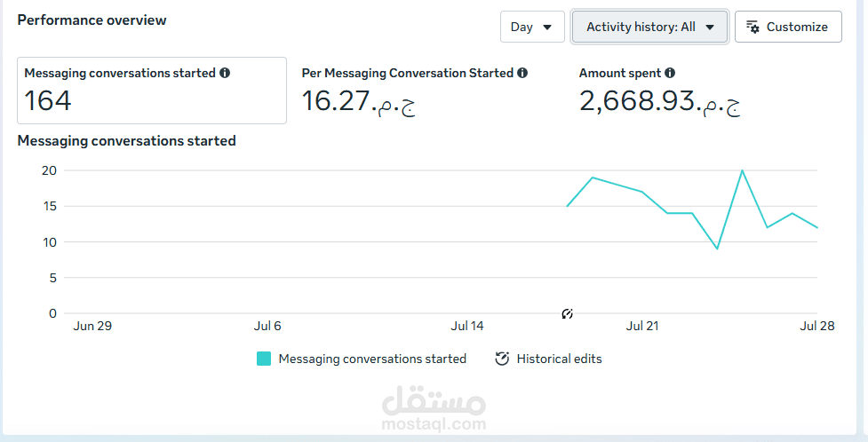
Task: Toggle Messaging conversations started legend label
Action: coord(372,359)
